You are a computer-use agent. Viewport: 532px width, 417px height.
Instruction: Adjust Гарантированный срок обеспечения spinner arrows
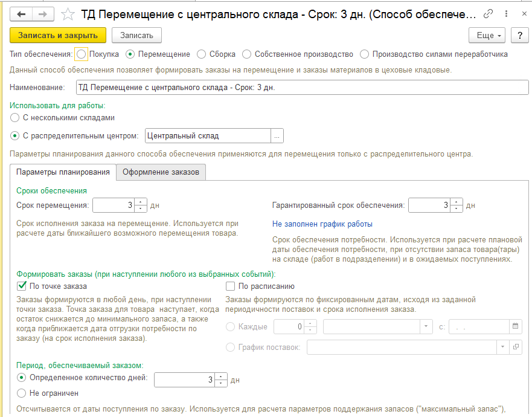457,205
